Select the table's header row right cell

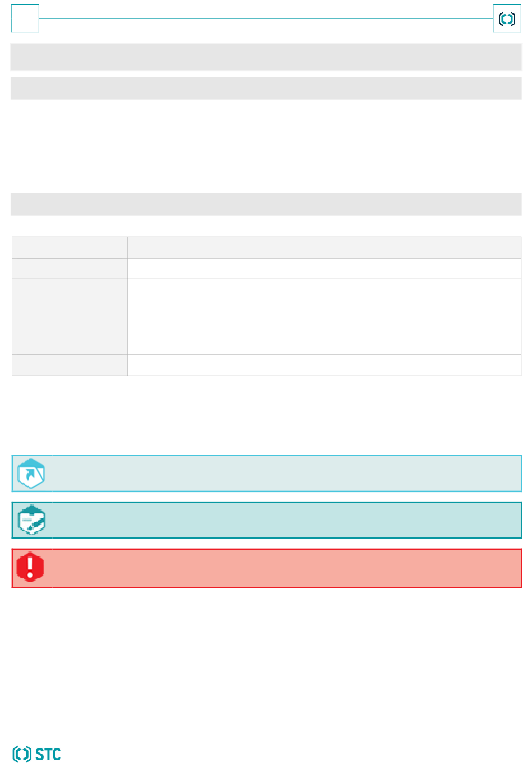click(x=324, y=247)
